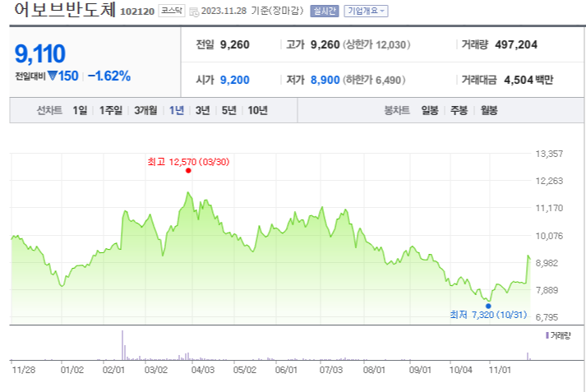Screen dimensions: 586x392
Task: Click the 13,357 price axis label
Action: (x=549, y=154)
